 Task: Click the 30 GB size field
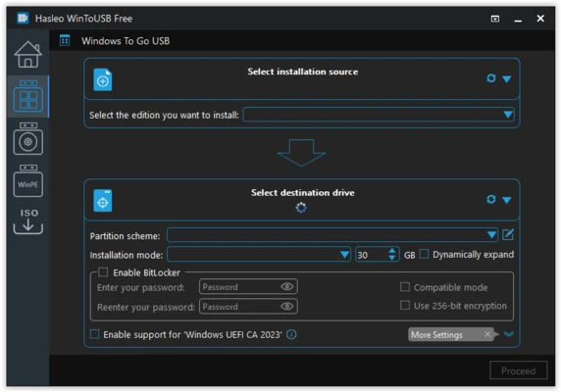[372, 255]
